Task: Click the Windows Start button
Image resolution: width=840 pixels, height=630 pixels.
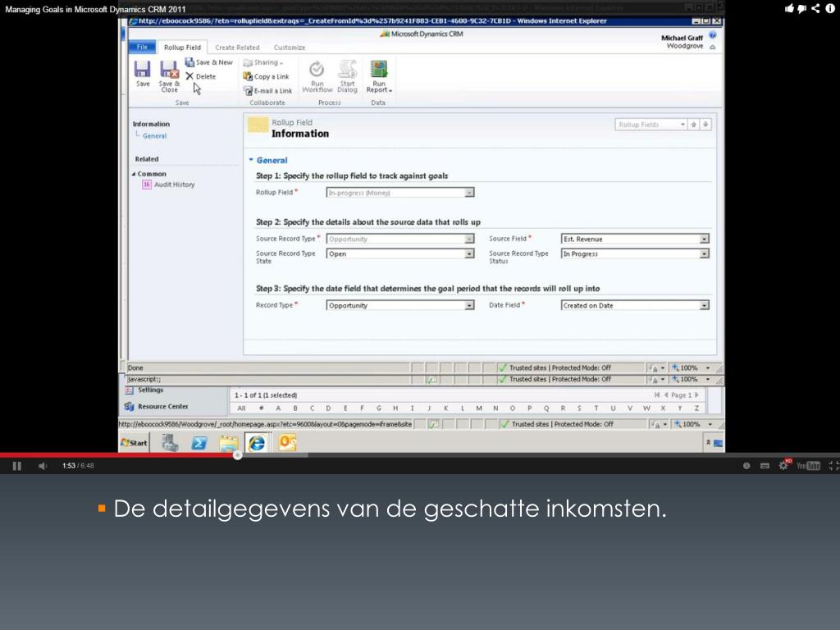Action: pos(134,442)
